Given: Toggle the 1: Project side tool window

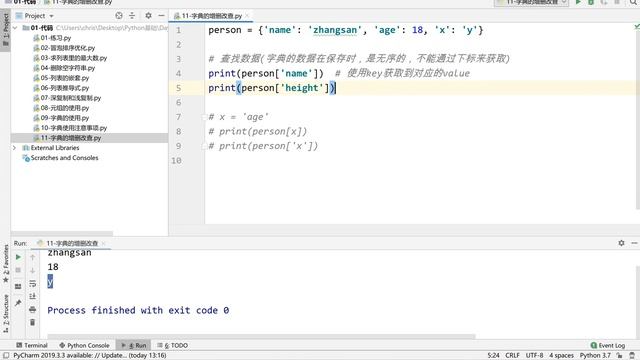Looking at the screenshot, I should [x=5, y=31].
